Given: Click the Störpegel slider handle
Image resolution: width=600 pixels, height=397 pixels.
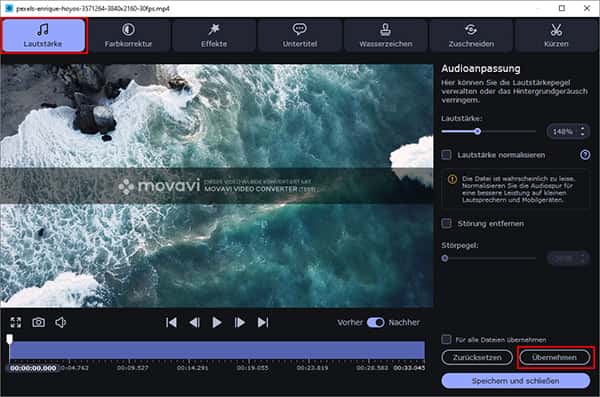Looking at the screenshot, I should (x=445, y=258).
